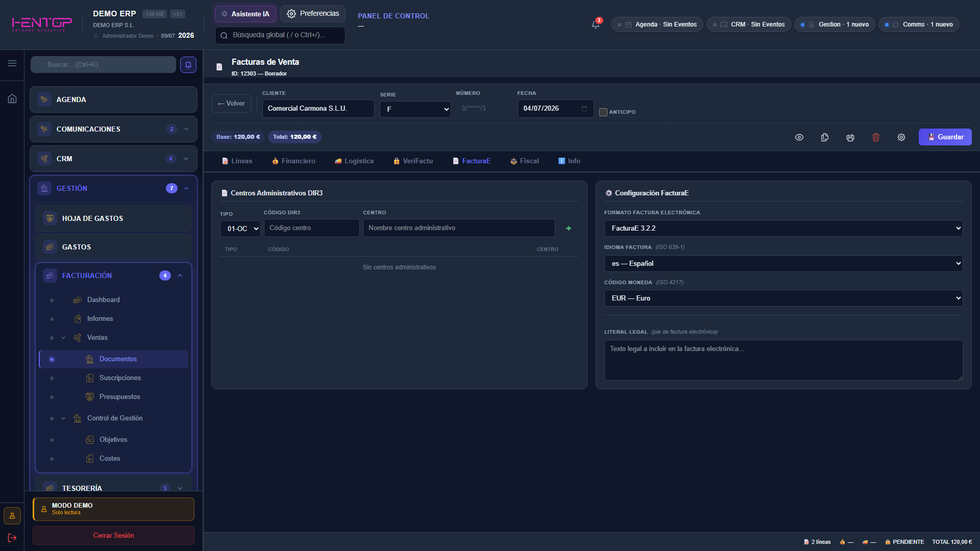Click Cerrar Sesión button
Viewport: 980px width, 551px height.
(x=113, y=535)
